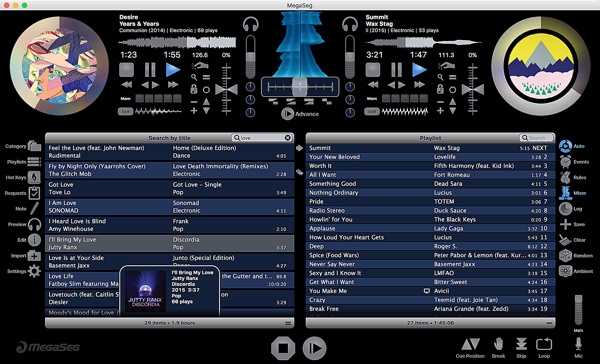Click the Summit deck waveform overview
The width and height of the screenshot is (600, 364).
pyautogui.click(x=423, y=42)
